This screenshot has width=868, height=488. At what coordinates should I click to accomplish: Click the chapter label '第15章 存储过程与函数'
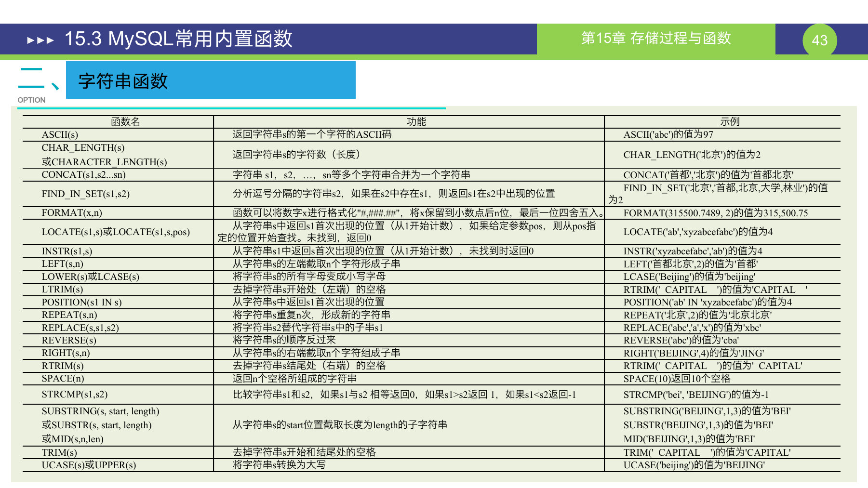[x=656, y=38]
